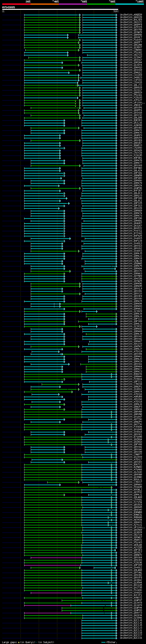Select hit label UniRef100_Q8H946
The height and width of the screenshot is (644, 146).
coord(131,35)
